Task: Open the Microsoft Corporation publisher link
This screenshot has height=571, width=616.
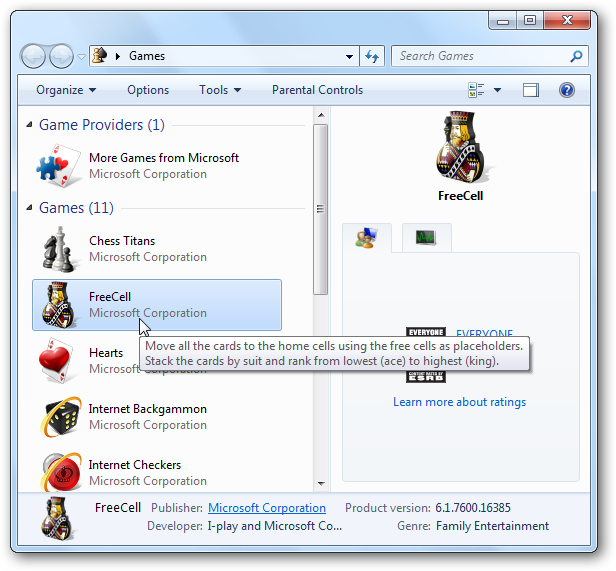Action: click(267, 508)
